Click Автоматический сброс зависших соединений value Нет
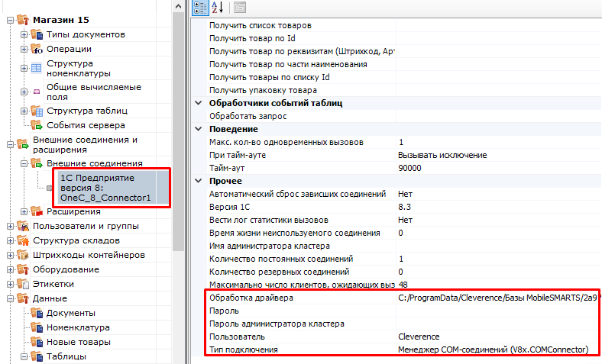The width and height of the screenshot is (602, 364). (498, 194)
